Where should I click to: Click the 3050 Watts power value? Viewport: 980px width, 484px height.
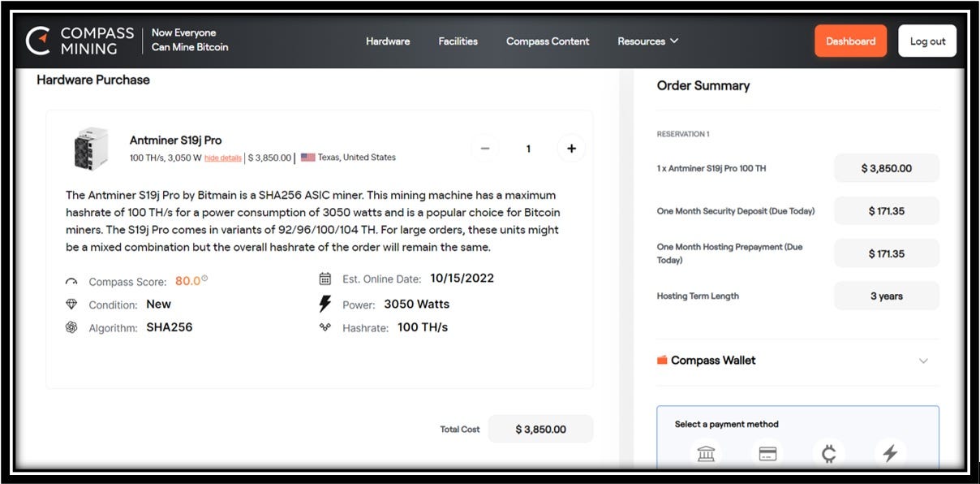(416, 304)
